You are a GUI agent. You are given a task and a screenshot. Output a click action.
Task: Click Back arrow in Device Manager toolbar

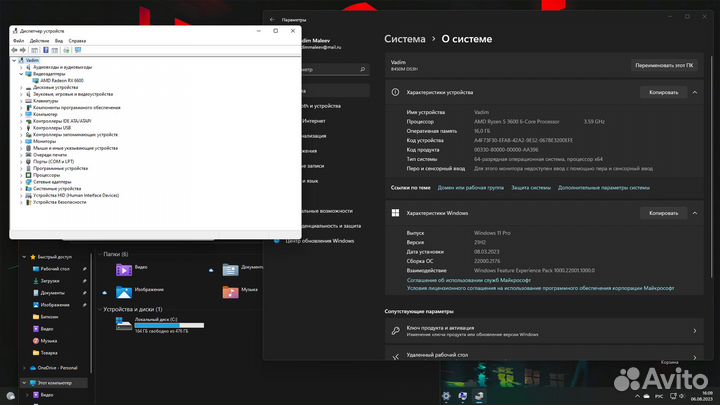click(x=14, y=50)
